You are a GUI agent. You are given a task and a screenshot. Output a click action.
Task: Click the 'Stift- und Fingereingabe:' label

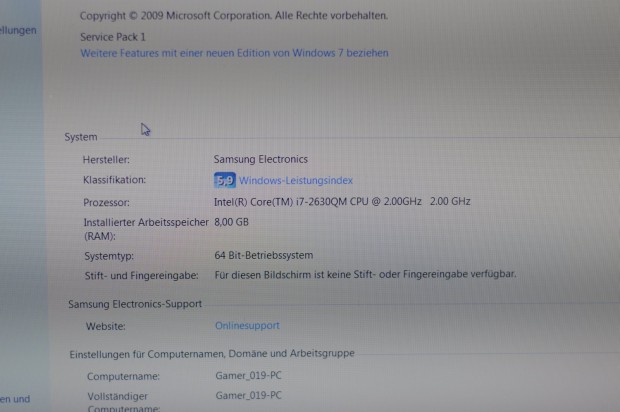coord(142,276)
